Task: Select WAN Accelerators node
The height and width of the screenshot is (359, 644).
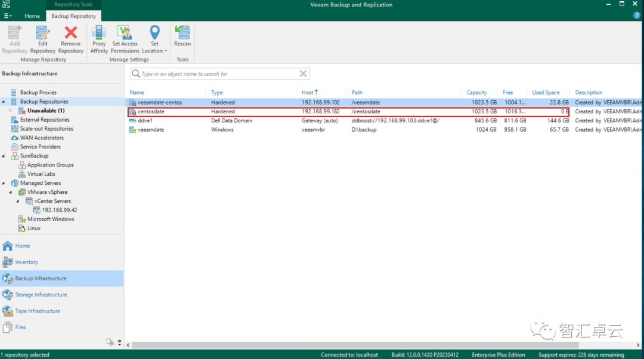Action: click(42, 138)
